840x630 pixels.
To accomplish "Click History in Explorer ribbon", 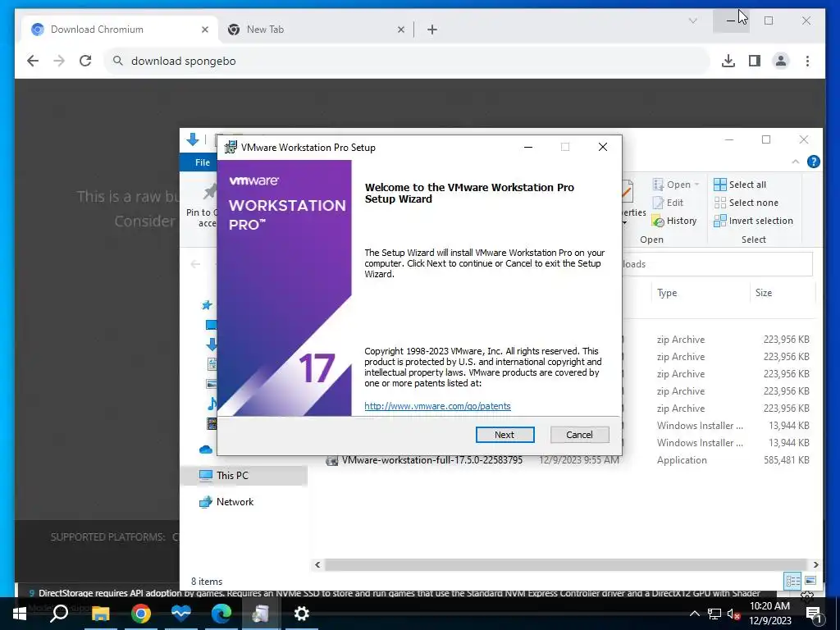I will point(674,221).
